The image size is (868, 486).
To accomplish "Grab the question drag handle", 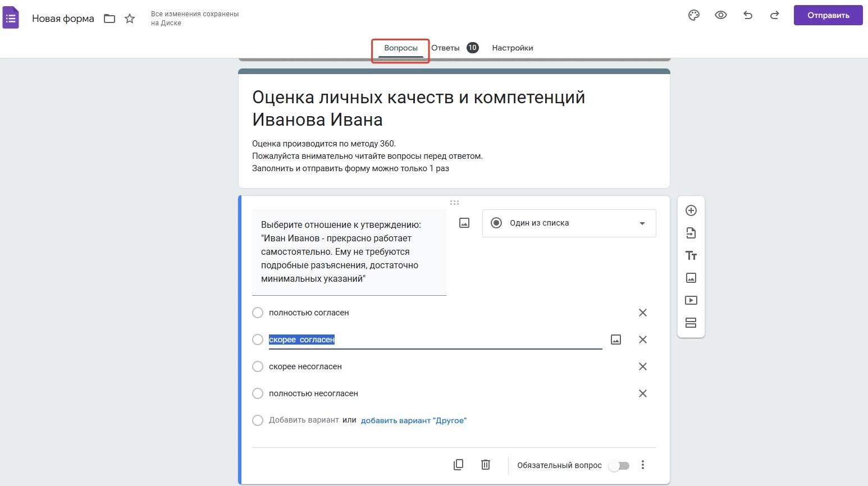I will point(454,203).
